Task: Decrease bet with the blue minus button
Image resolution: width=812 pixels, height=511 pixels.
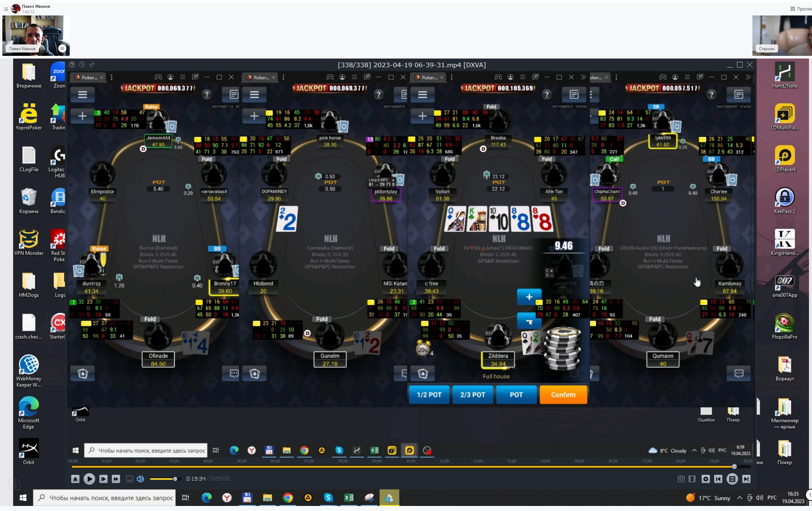Action: tap(529, 321)
